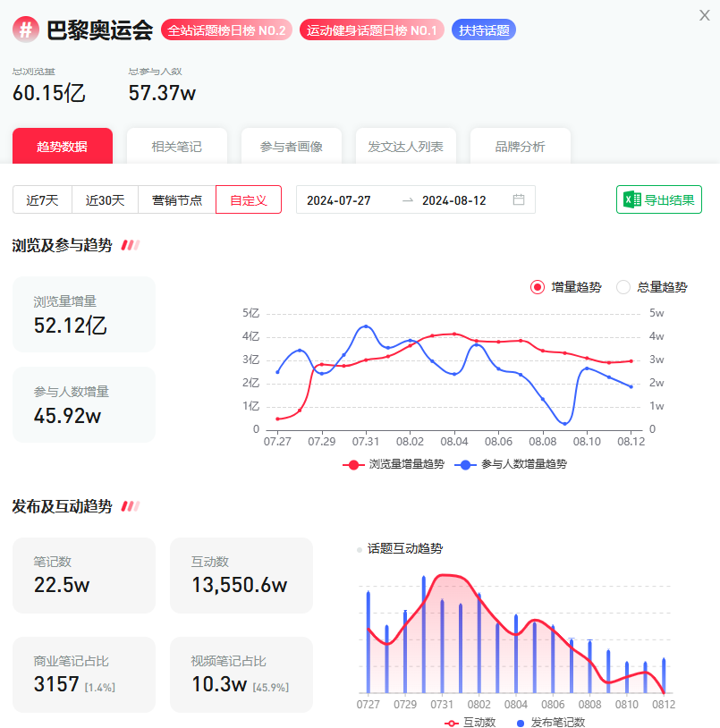720x728 pixels.
Task: Open the calendar date picker icon
Action: [x=519, y=199]
